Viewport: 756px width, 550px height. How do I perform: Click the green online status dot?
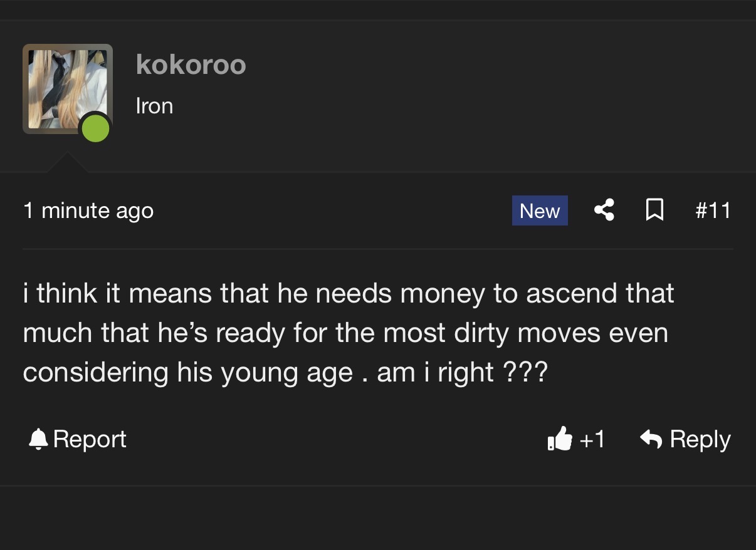pyautogui.click(x=95, y=129)
